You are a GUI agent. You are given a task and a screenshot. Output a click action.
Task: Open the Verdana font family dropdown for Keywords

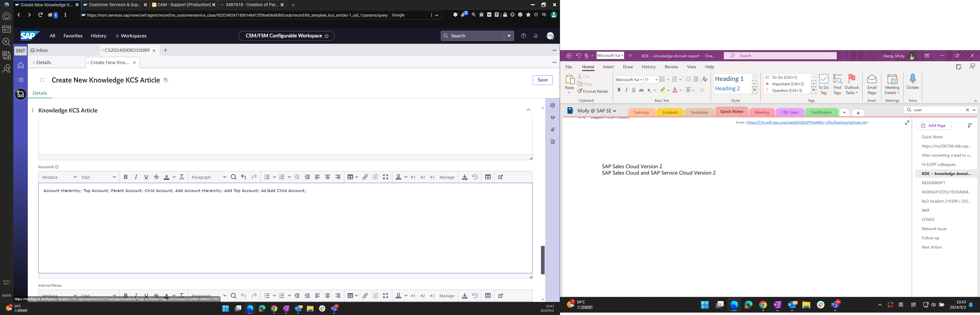[59, 177]
